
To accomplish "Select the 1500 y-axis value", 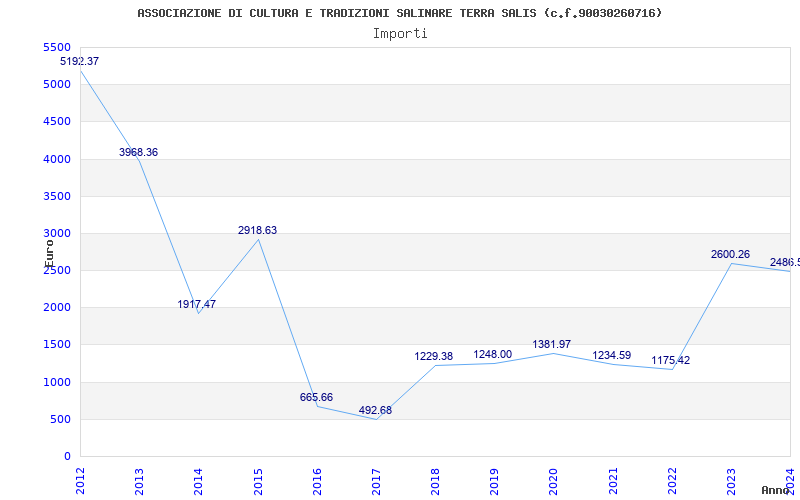I will pos(57,344).
